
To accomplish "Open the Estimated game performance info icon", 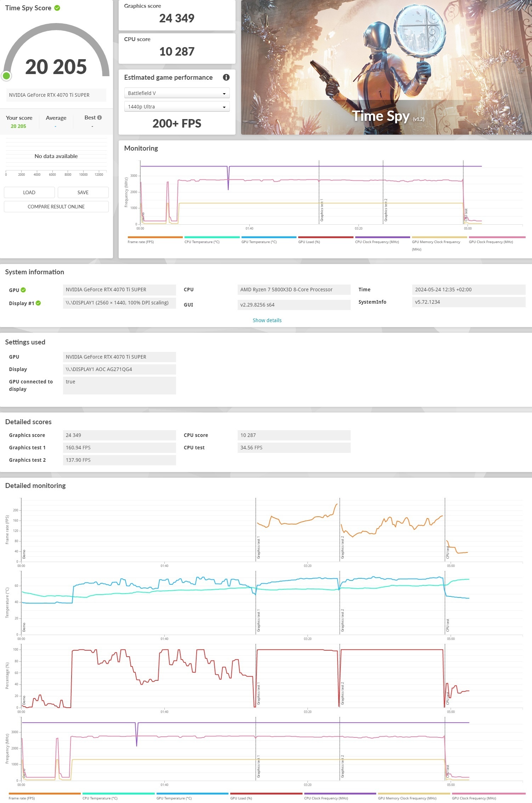I will (x=226, y=77).
